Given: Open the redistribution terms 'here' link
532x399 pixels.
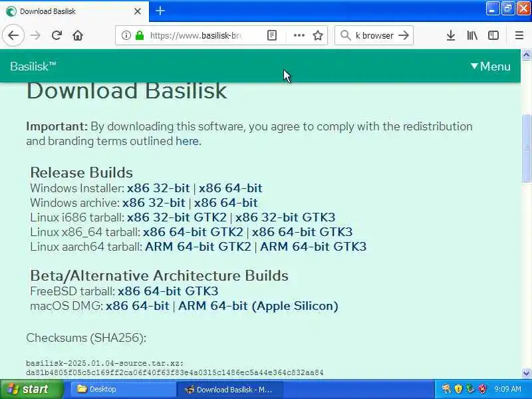Looking at the screenshot, I should (187, 141).
